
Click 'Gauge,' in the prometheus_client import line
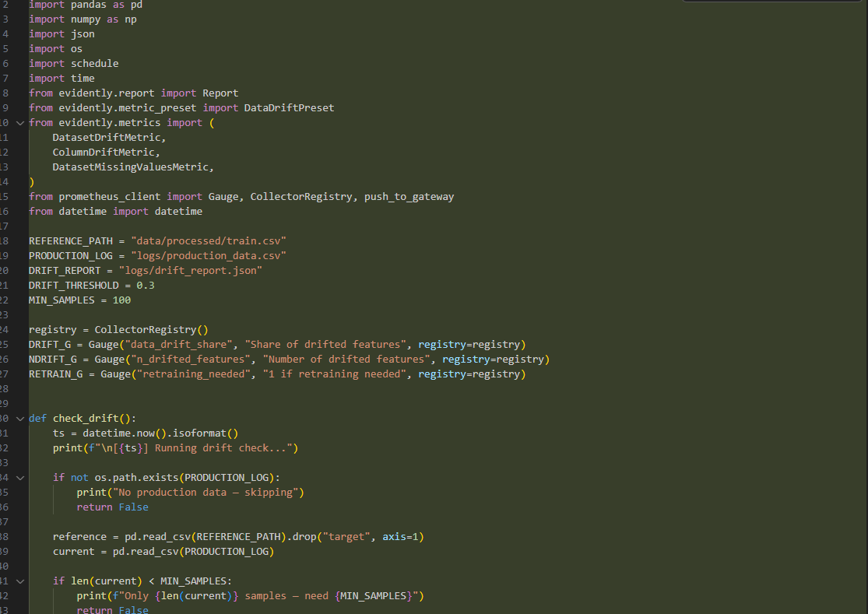pos(226,196)
